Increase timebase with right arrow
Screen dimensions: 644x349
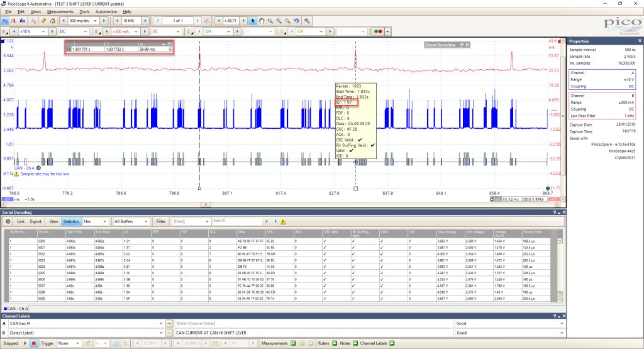[x=104, y=21]
